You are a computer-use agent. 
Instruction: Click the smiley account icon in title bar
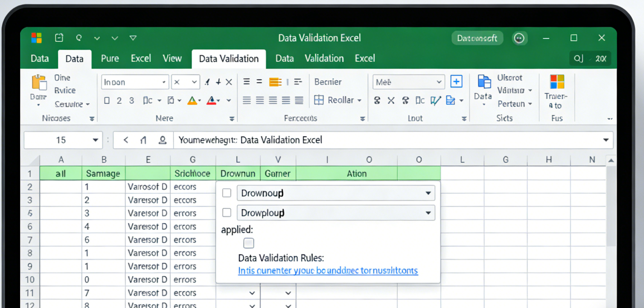(x=520, y=38)
